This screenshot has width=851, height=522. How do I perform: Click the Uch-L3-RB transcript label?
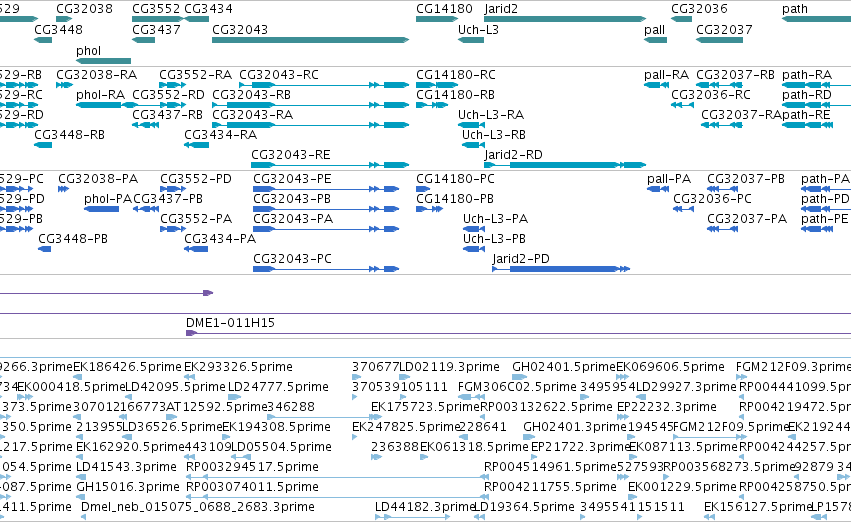click(494, 135)
